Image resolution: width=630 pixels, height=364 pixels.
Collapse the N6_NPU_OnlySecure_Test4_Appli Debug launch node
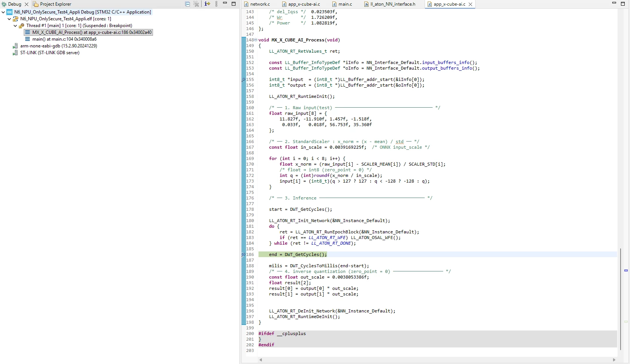tap(3, 12)
